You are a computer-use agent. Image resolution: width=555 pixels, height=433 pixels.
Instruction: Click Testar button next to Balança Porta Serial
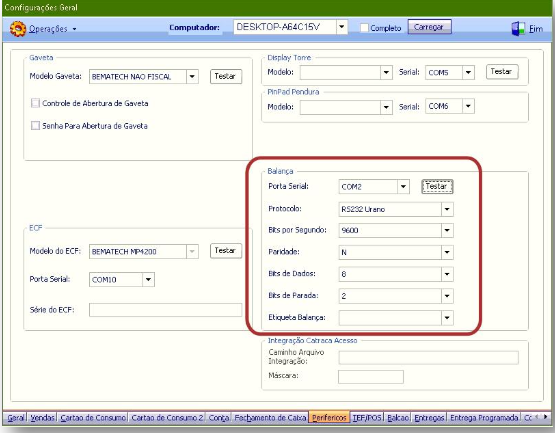click(437, 187)
